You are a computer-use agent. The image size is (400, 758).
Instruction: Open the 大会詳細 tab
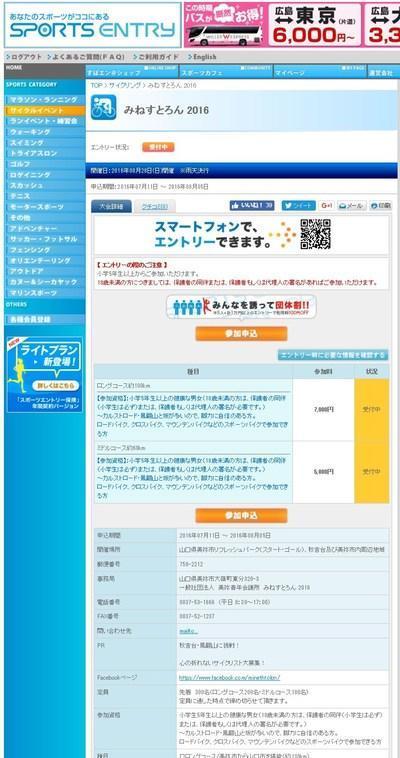(x=111, y=206)
